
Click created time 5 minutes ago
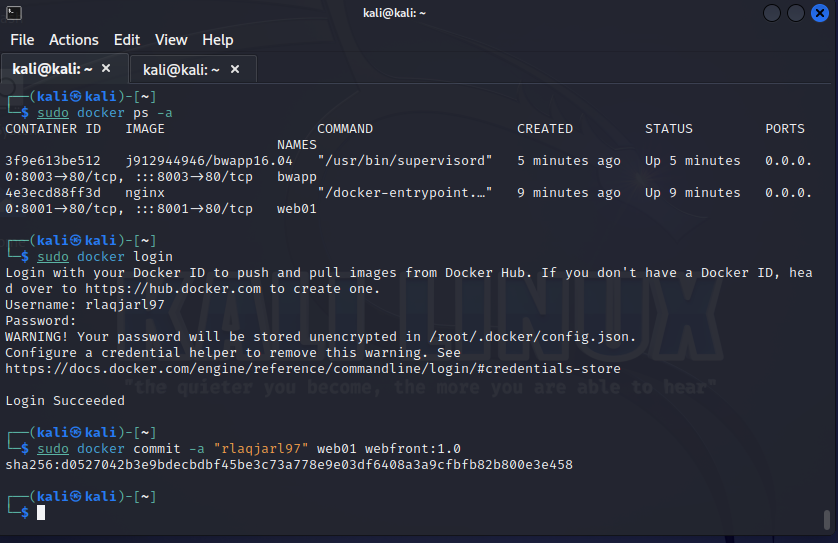click(x=569, y=161)
